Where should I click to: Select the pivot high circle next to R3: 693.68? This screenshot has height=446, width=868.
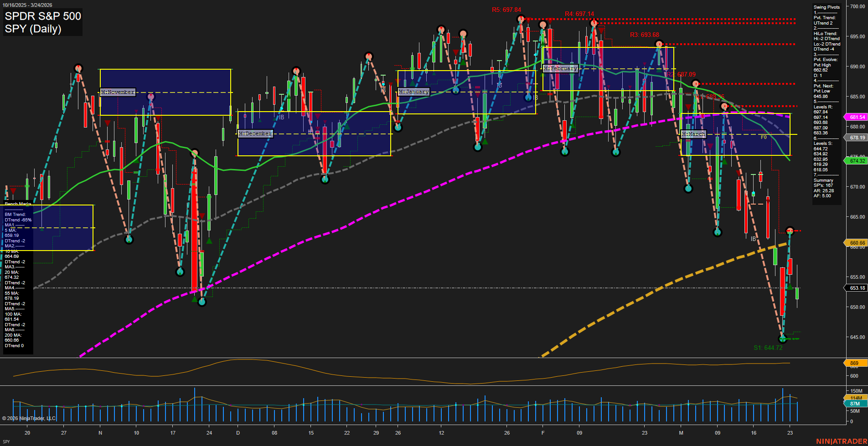click(x=659, y=44)
